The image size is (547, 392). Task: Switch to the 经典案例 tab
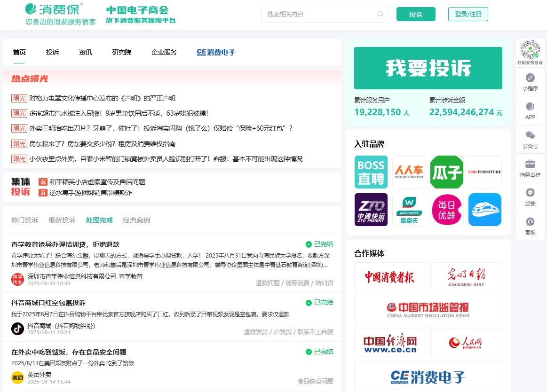pyautogui.click(x=136, y=220)
